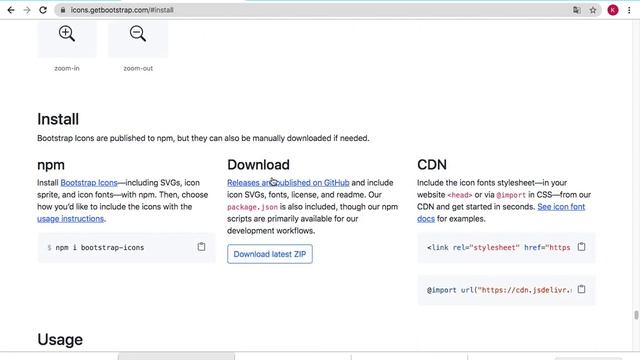Click the @import url code text
This screenshot has width=640, height=360.
pos(499,290)
